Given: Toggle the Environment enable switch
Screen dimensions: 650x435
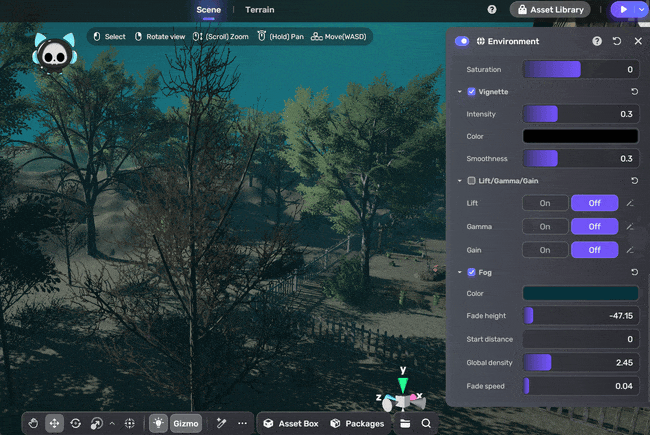Looking at the screenshot, I should point(462,41).
